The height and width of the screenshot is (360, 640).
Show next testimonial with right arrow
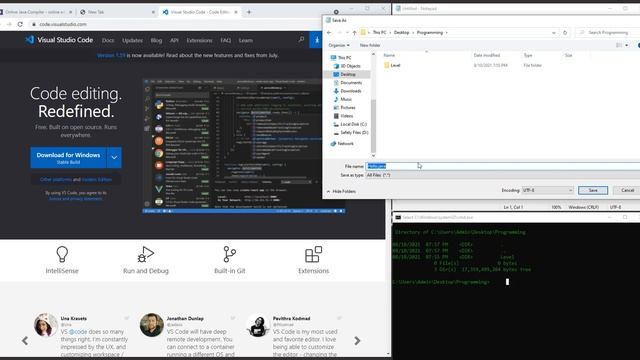[357, 340]
